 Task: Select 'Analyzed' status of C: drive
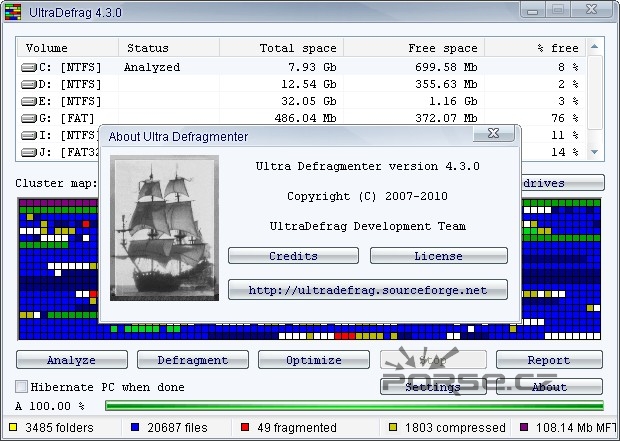pyautogui.click(x=152, y=67)
